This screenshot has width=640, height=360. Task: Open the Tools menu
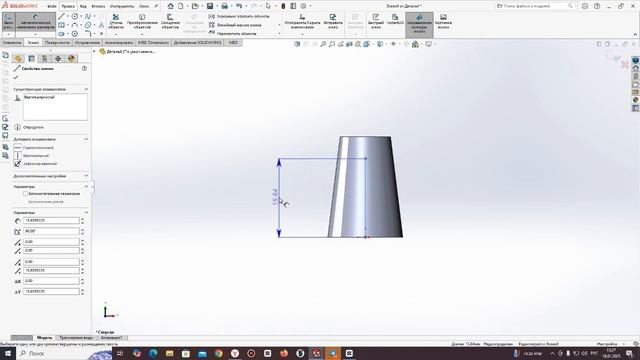click(122, 6)
